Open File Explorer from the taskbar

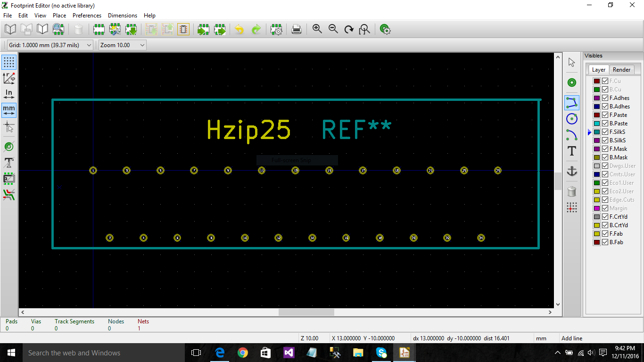[x=358, y=353]
